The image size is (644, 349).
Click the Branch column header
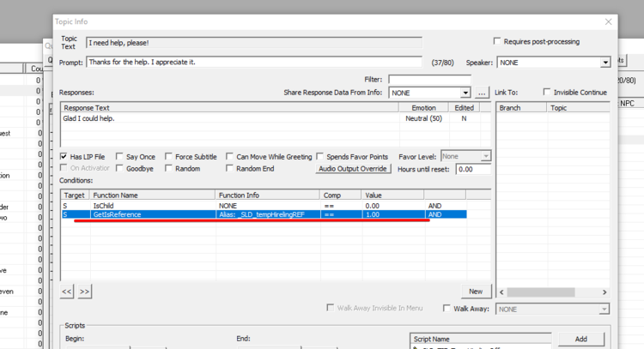[521, 108]
